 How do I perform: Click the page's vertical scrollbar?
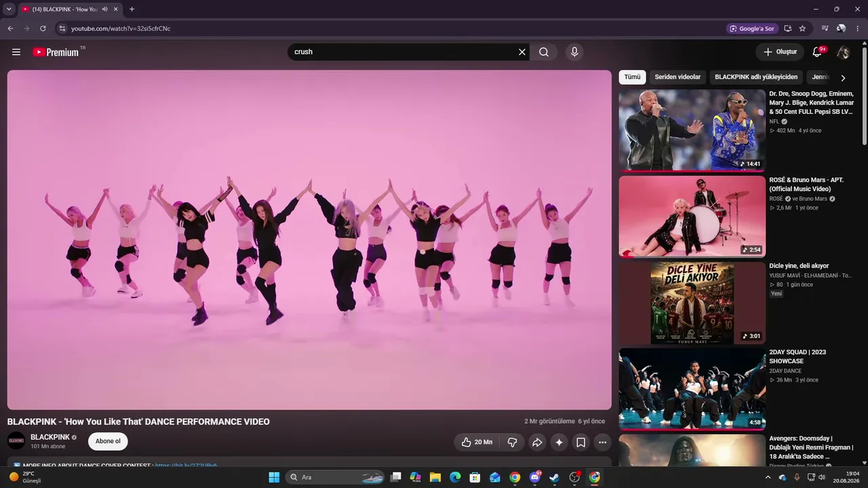click(865, 95)
